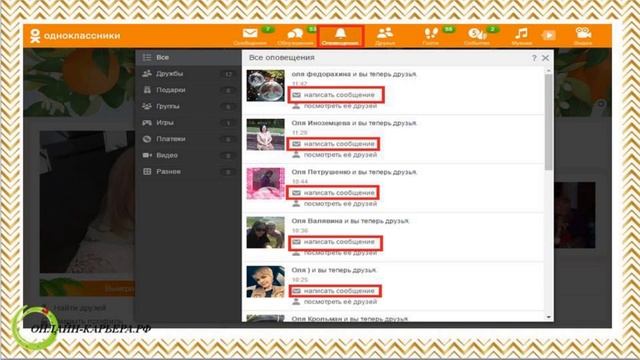Viewport: 640px width, 360px height.
Task: Open Оля Иноземцева's avatar thumbnail
Action: pos(265,135)
